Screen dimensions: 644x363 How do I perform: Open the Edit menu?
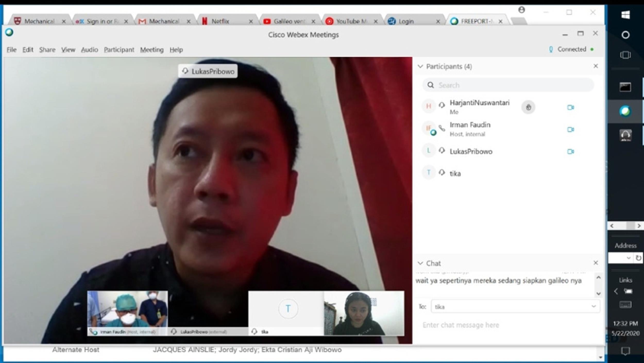tap(28, 50)
